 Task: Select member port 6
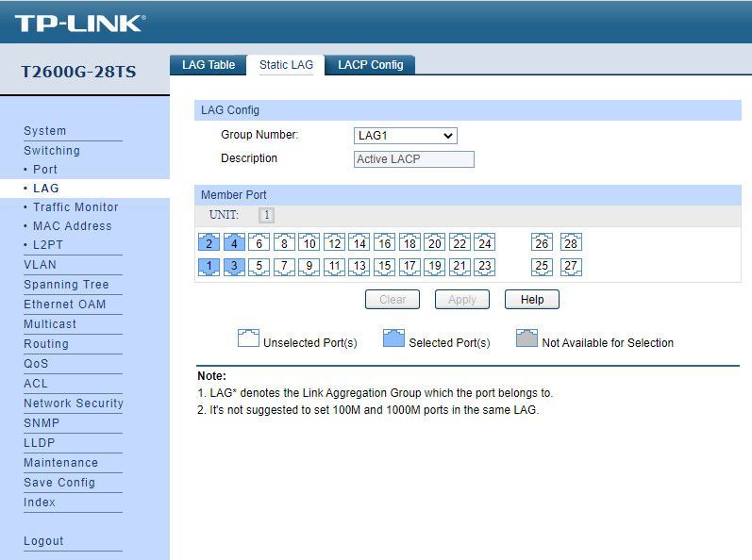click(259, 242)
